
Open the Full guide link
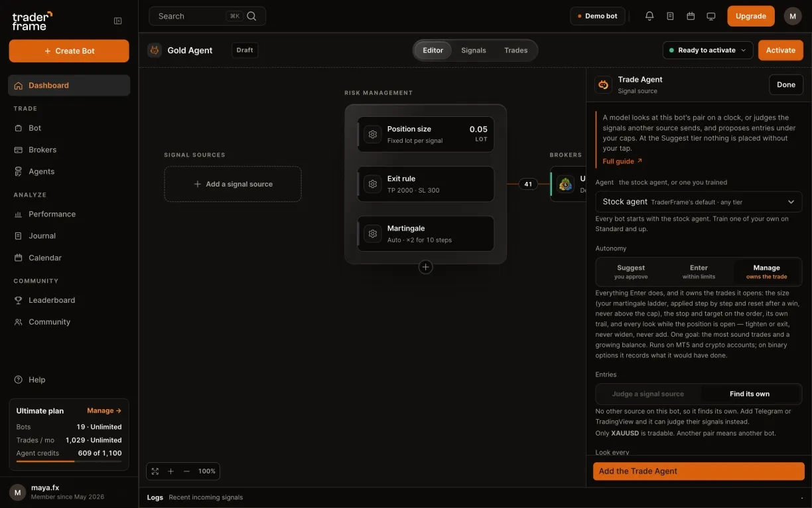click(622, 161)
